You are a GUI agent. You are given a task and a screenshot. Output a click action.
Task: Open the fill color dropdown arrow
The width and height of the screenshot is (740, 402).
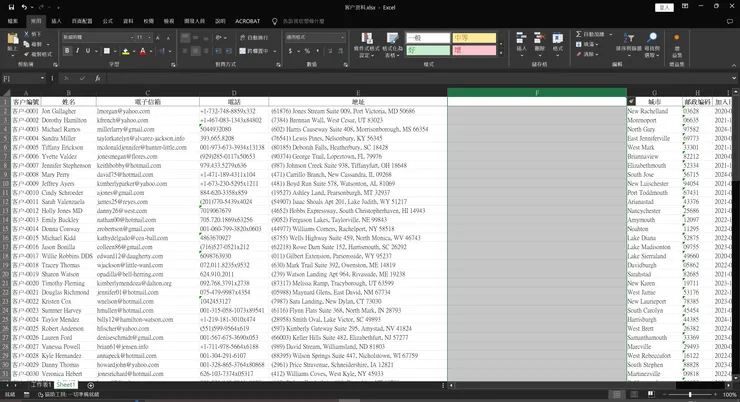tap(134, 51)
